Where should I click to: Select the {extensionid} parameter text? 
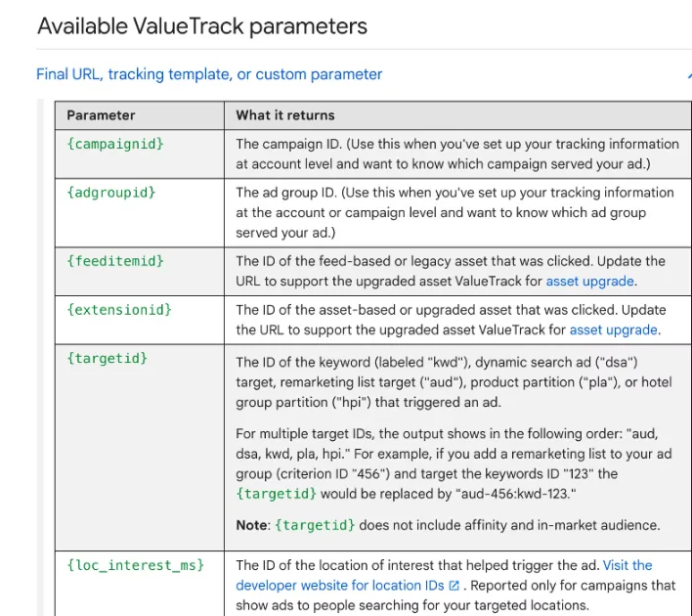click(x=119, y=310)
